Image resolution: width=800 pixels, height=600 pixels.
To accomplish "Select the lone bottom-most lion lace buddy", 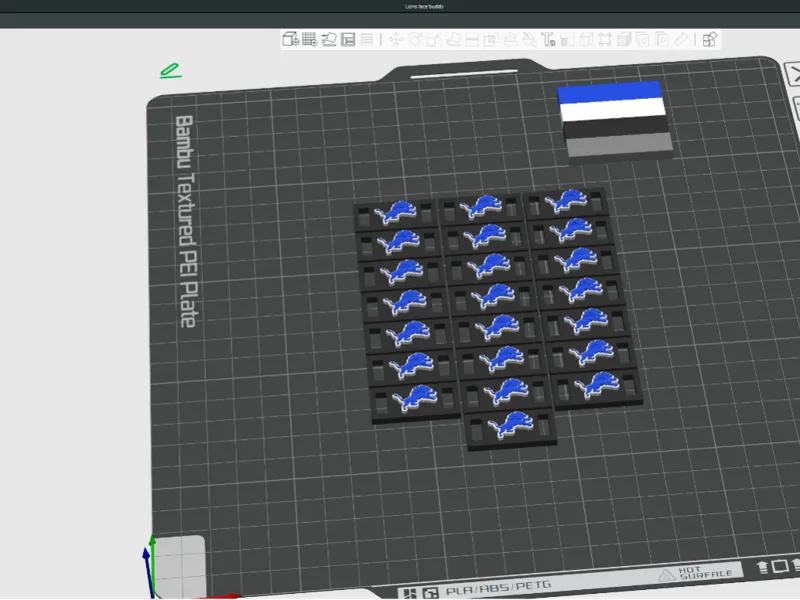I will 511,428.
